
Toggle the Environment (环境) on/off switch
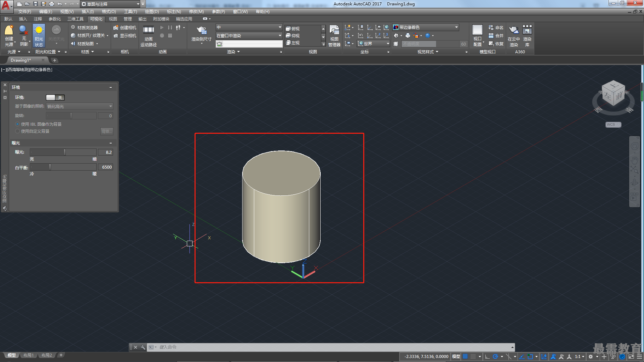pyautogui.click(x=55, y=98)
